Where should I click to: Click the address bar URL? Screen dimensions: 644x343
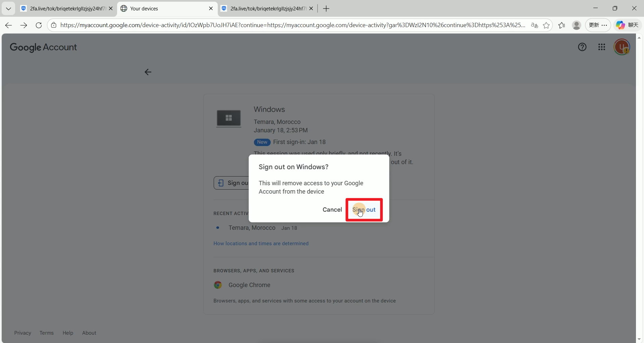click(292, 25)
